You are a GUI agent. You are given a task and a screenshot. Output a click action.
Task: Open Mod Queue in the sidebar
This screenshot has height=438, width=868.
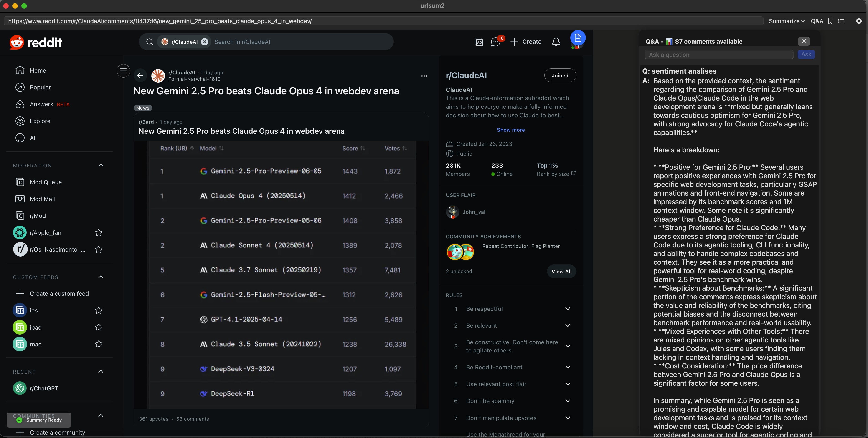(x=46, y=182)
